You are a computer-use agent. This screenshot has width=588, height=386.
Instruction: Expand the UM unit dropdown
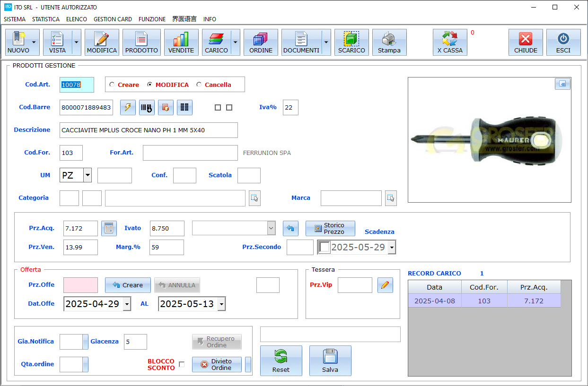pos(88,175)
